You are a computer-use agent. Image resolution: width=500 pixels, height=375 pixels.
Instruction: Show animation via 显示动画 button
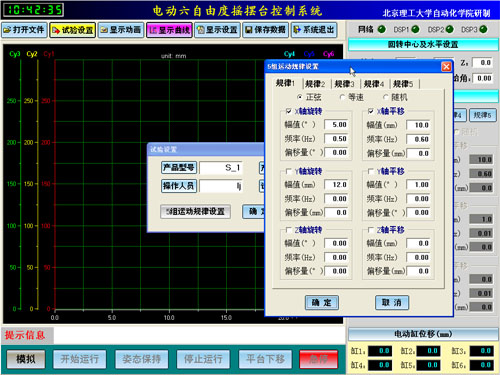pos(121,30)
